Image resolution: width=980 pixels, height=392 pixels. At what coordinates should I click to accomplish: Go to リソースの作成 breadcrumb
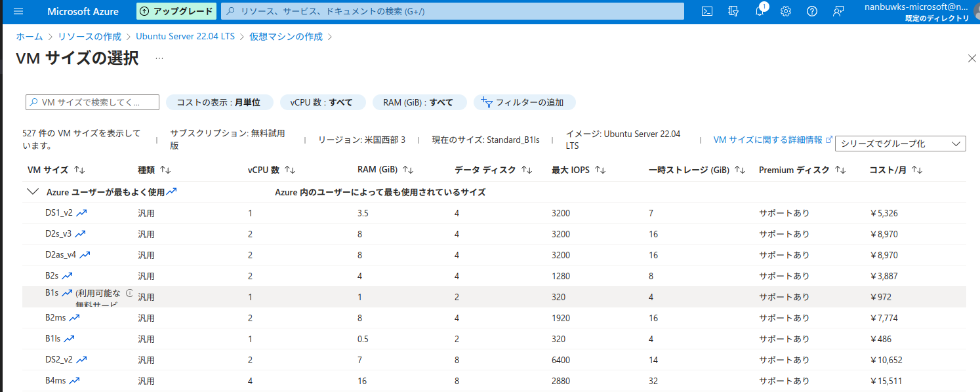click(89, 37)
